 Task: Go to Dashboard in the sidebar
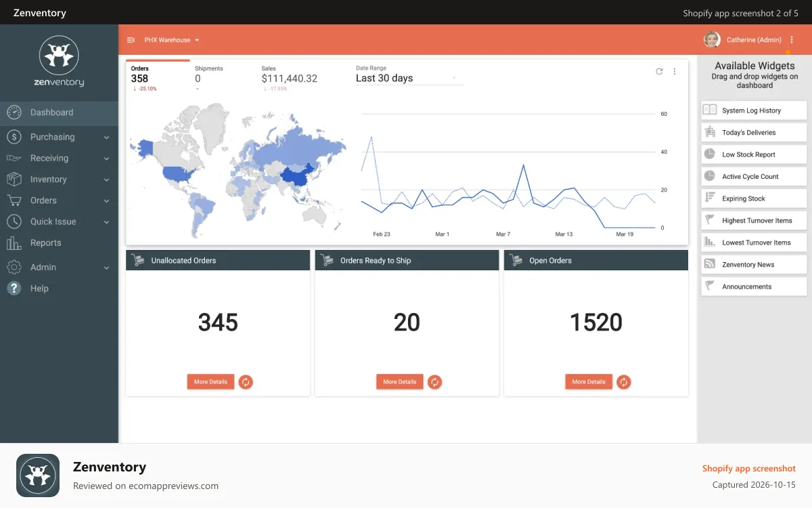pyautogui.click(x=59, y=112)
